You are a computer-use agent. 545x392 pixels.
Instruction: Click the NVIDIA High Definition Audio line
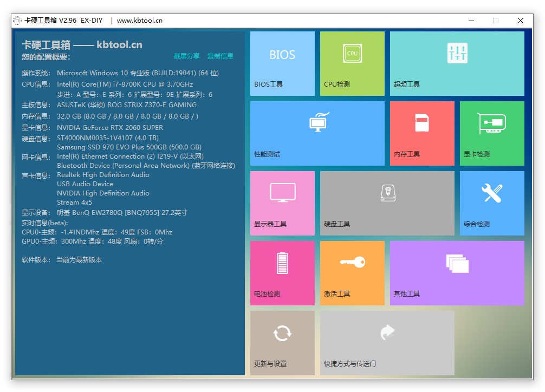[103, 193]
